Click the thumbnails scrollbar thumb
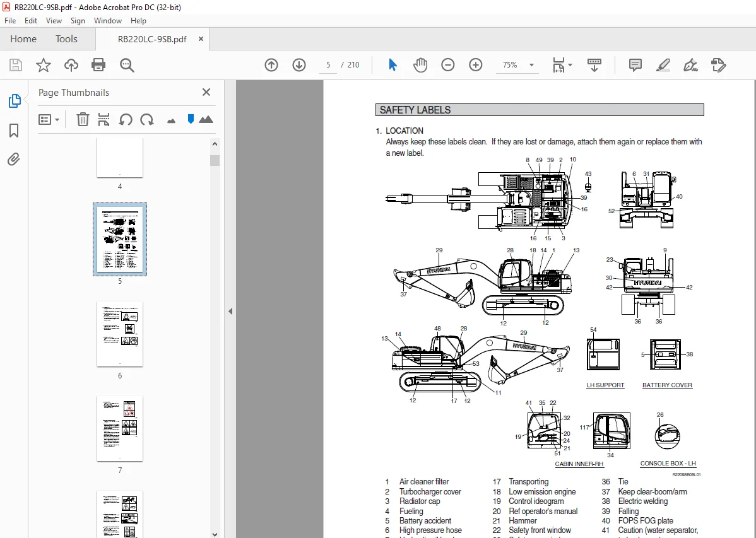Screen dimensions: 756x538 [215, 161]
